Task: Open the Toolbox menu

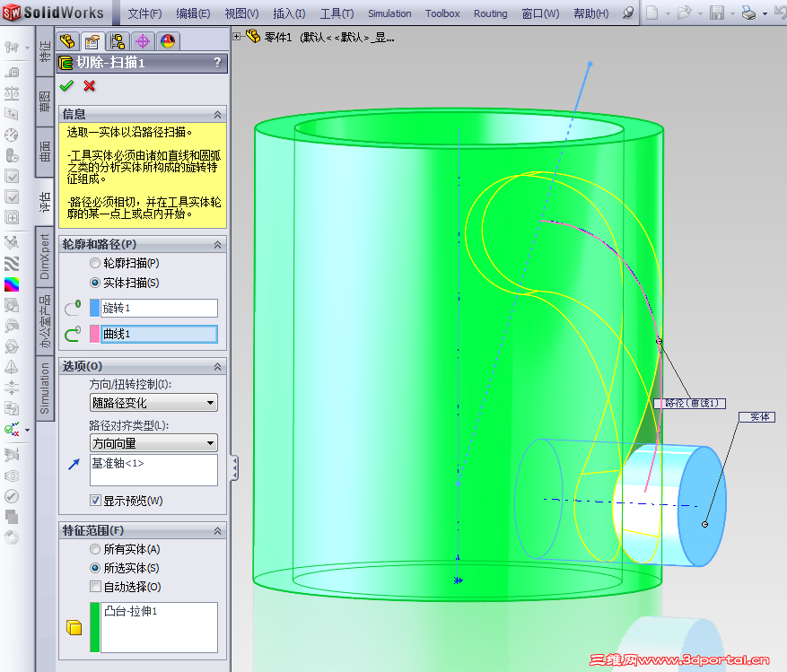Action: 442,13
